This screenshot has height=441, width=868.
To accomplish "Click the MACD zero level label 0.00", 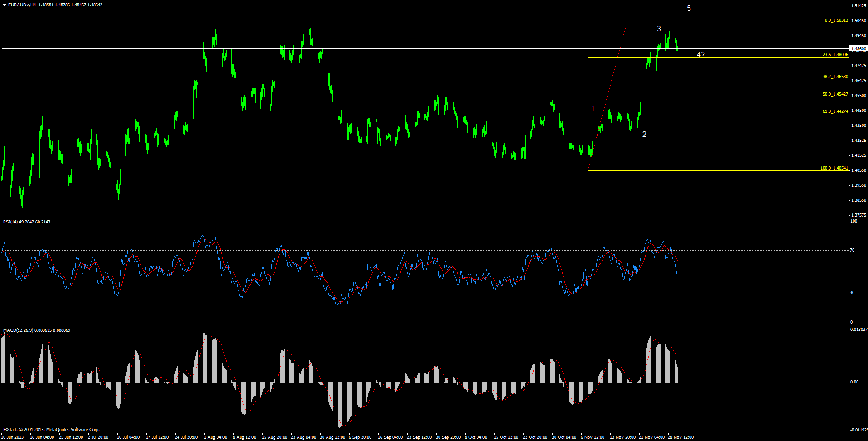I will point(854,382).
